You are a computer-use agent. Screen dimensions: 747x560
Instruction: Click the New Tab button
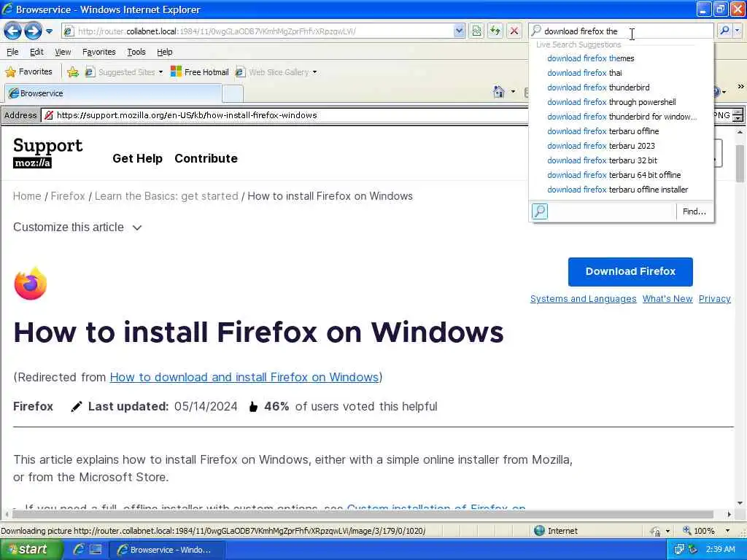[233, 94]
